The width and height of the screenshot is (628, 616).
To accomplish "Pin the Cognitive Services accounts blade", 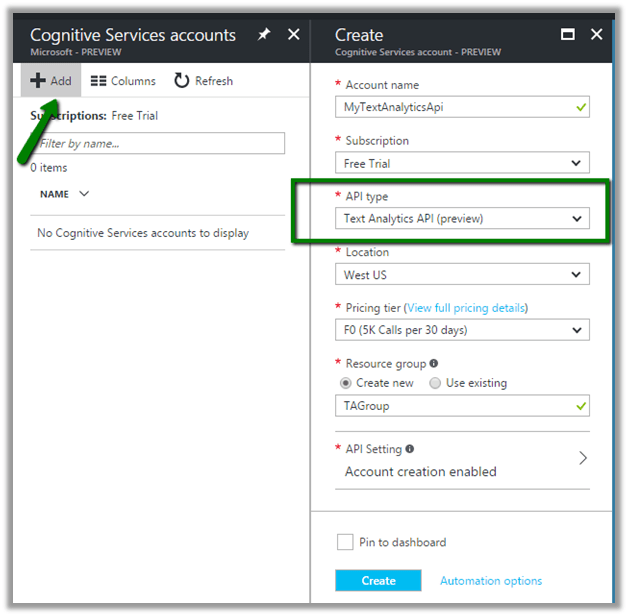I will point(264,34).
